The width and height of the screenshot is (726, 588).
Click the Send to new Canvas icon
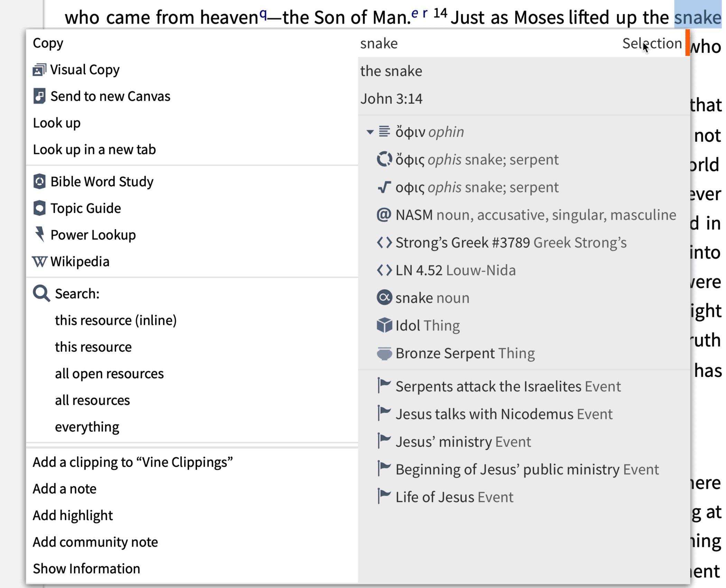click(x=39, y=96)
